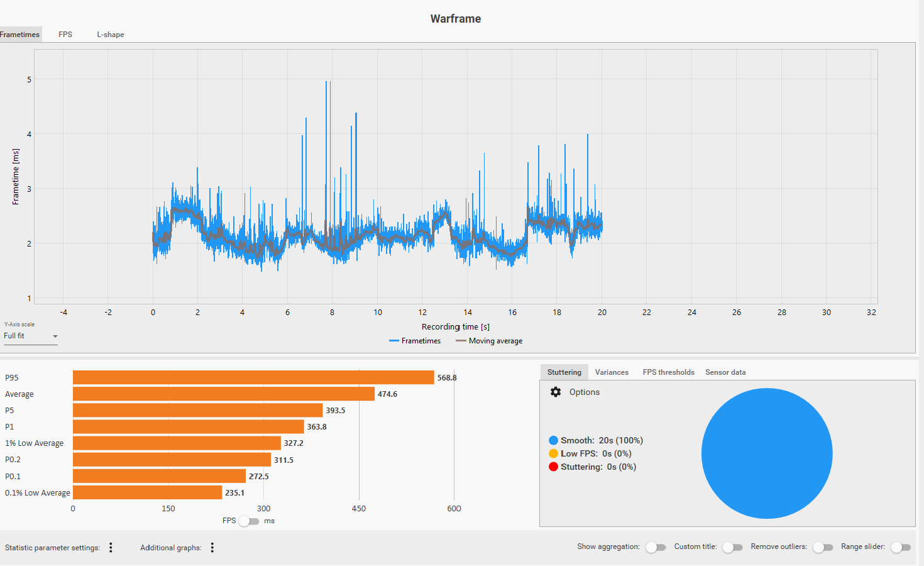This screenshot has width=924, height=566.
Task: Enable the Show aggregation switch
Action: pos(656,547)
